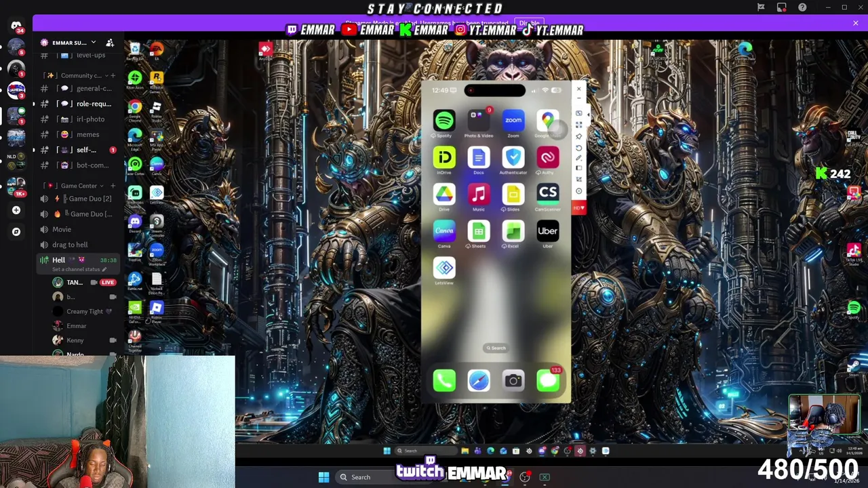
Task: Open Spotify on the mirrored phone screen
Action: (x=444, y=121)
